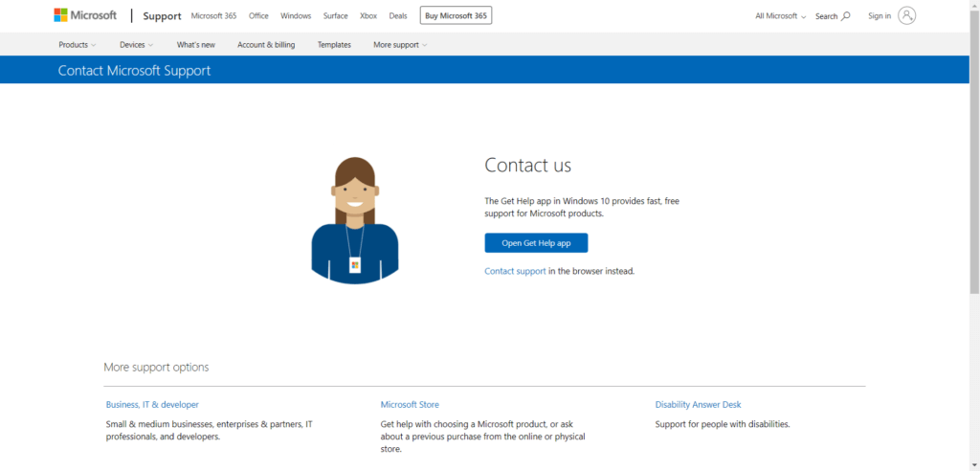Select Xbox in the top navigation
This screenshot has height=471, width=980.
pyautogui.click(x=368, y=16)
